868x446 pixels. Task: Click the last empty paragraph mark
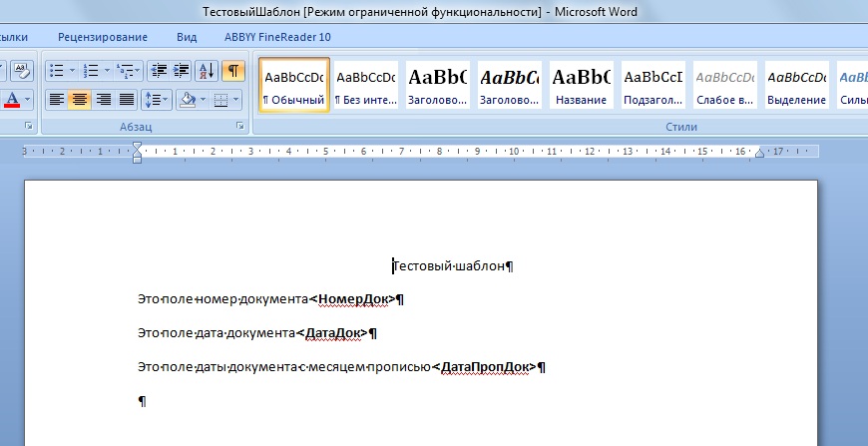coord(142,401)
